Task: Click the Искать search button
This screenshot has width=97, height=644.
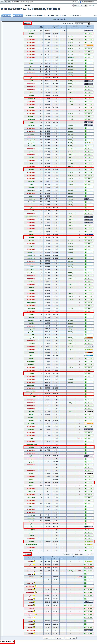Action: coord(91,5)
